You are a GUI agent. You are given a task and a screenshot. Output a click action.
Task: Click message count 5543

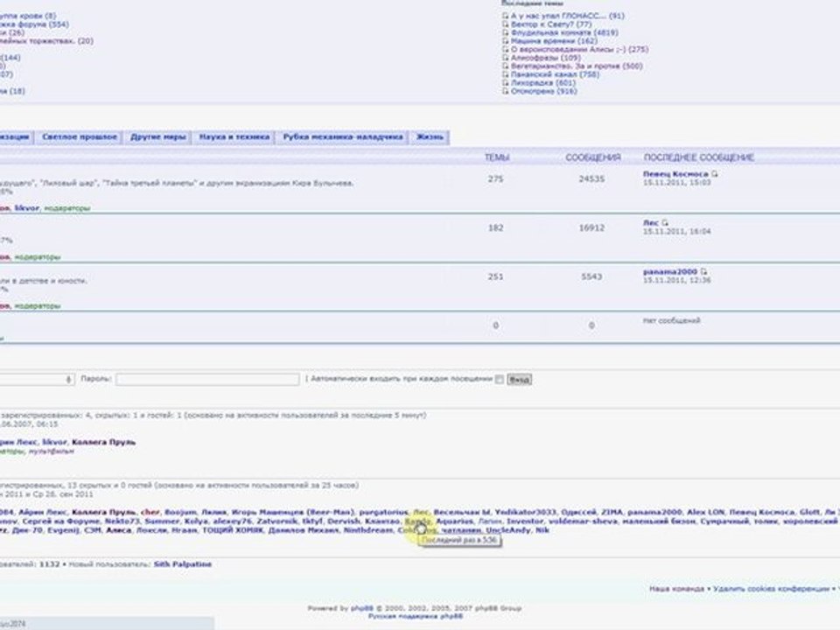591,277
